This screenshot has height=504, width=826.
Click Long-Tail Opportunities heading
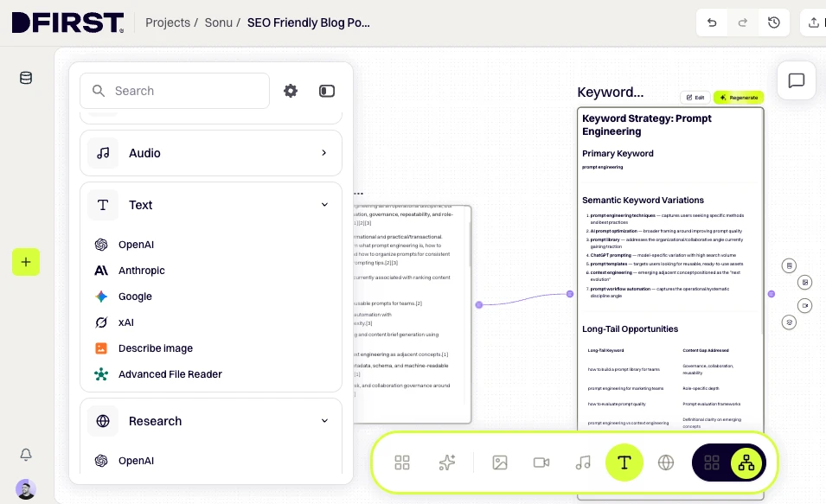(x=630, y=329)
